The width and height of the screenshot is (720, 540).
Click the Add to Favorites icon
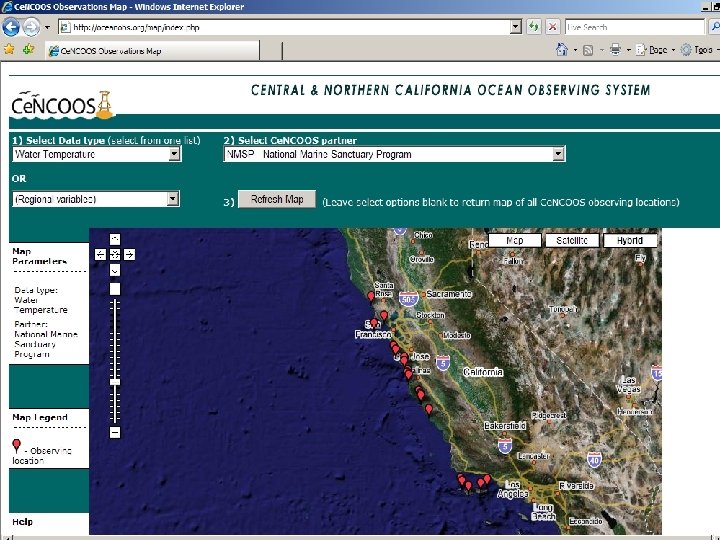pos(28,50)
